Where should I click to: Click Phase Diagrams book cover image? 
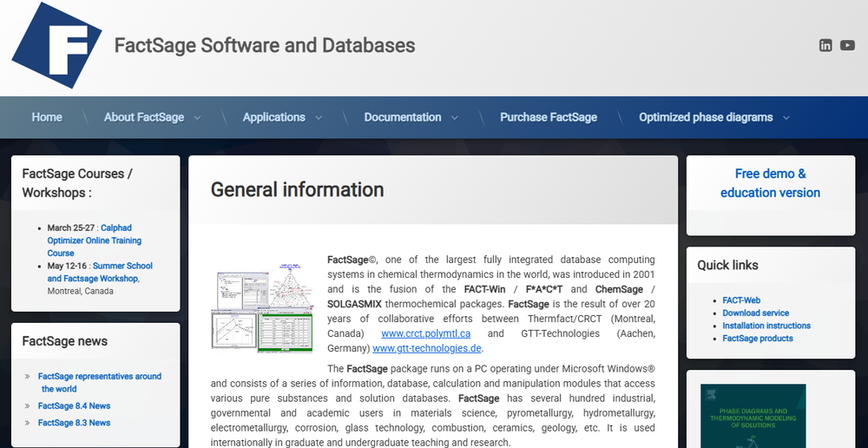pyautogui.click(x=753, y=416)
